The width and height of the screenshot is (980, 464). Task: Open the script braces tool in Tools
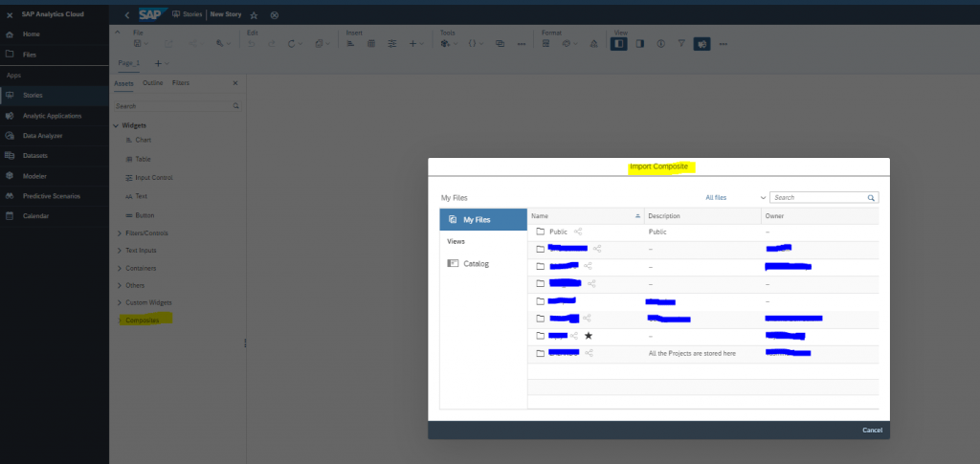point(473,44)
